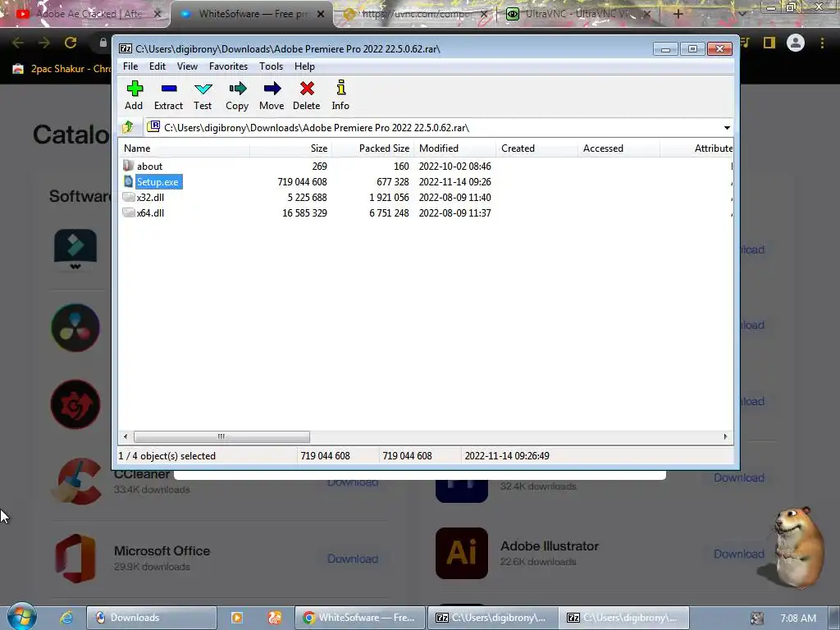Sort by the Name column header
The width and height of the screenshot is (840, 630).
click(x=185, y=148)
